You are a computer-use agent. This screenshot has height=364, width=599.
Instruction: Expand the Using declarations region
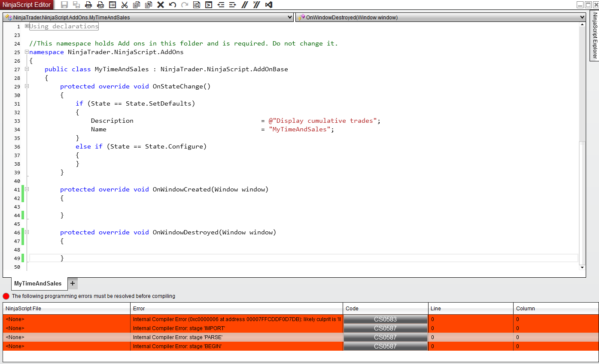point(27,26)
